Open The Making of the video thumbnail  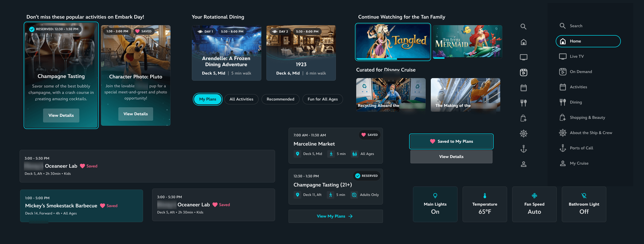click(465, 95)
